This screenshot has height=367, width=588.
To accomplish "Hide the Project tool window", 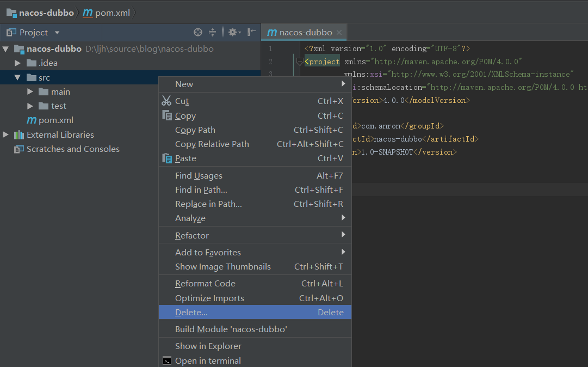I will tap(252, 32).
